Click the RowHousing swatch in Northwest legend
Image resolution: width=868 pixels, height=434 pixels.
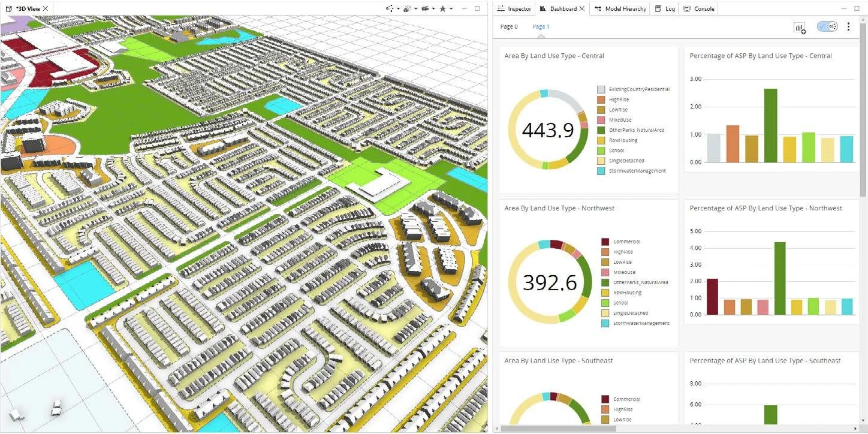tap(605, 293)
